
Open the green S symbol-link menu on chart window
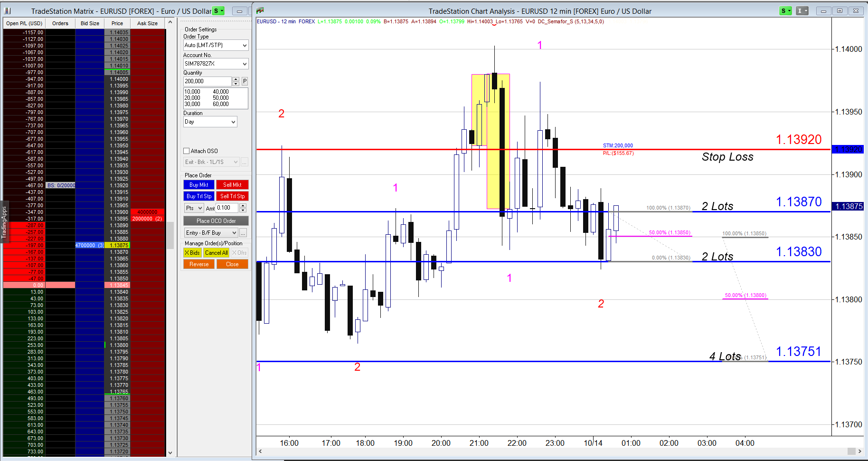tap(786, 10)
